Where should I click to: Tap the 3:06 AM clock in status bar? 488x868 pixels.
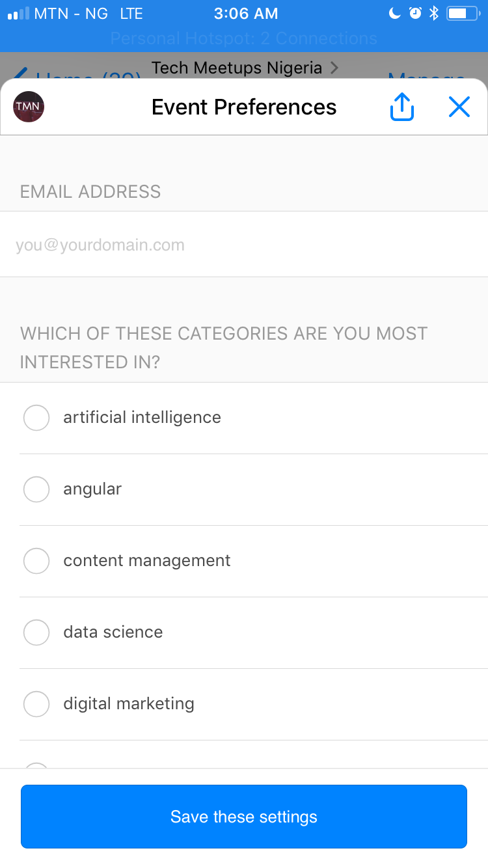coord(246,13)
